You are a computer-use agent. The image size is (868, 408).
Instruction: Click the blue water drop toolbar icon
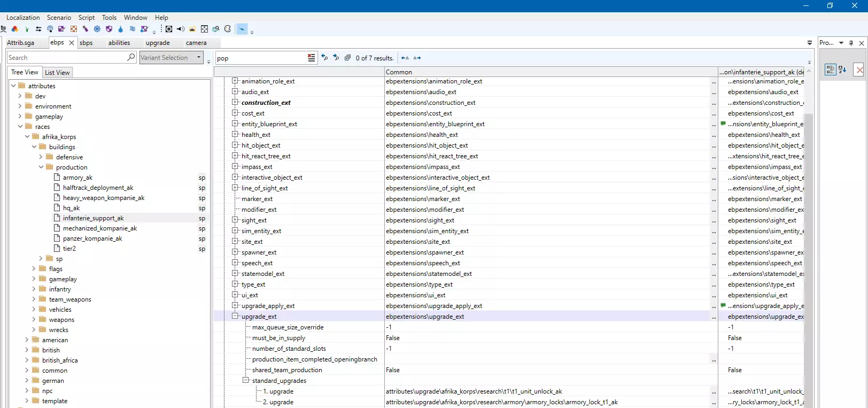point(120,29)
